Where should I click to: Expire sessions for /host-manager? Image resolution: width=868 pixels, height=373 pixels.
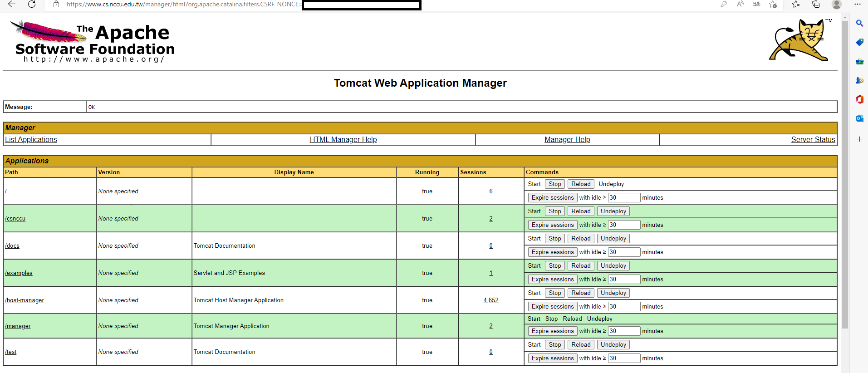pyautogui.click(x=553, y=306)
